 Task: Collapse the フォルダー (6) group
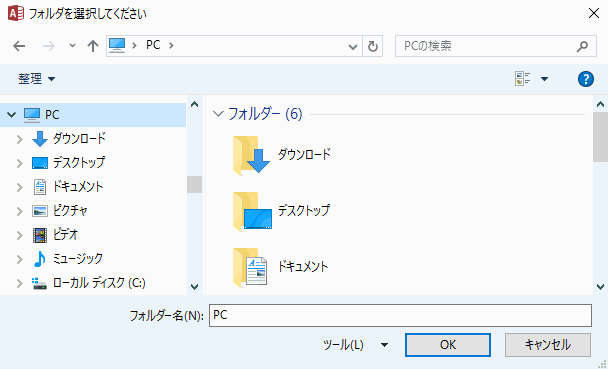pyautogui.click(x=219, y=114)
